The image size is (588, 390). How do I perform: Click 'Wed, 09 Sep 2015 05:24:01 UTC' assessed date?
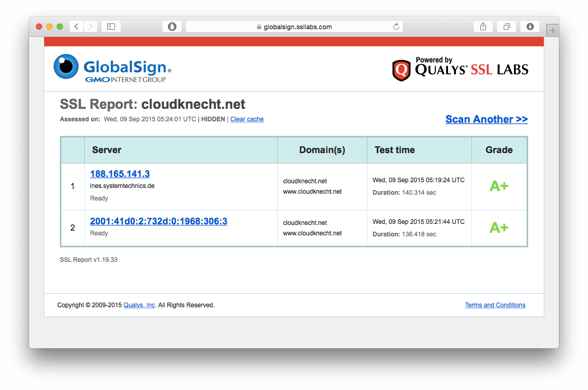point(150,119)
